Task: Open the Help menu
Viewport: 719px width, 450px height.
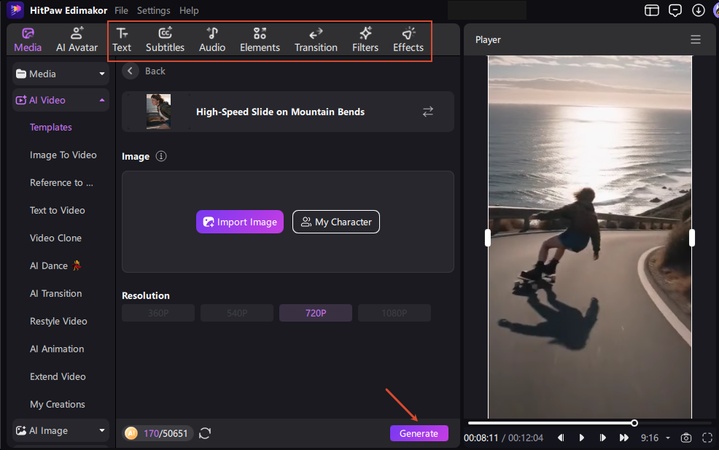Action: click(x=189, y=10)
